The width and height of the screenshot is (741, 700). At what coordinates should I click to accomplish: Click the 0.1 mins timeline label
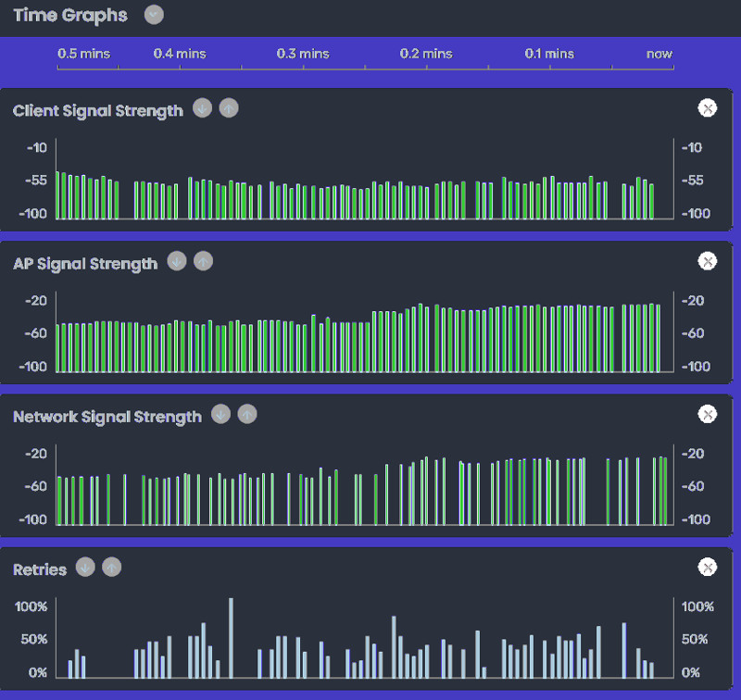pyautogui.click(x=549, y=54)
